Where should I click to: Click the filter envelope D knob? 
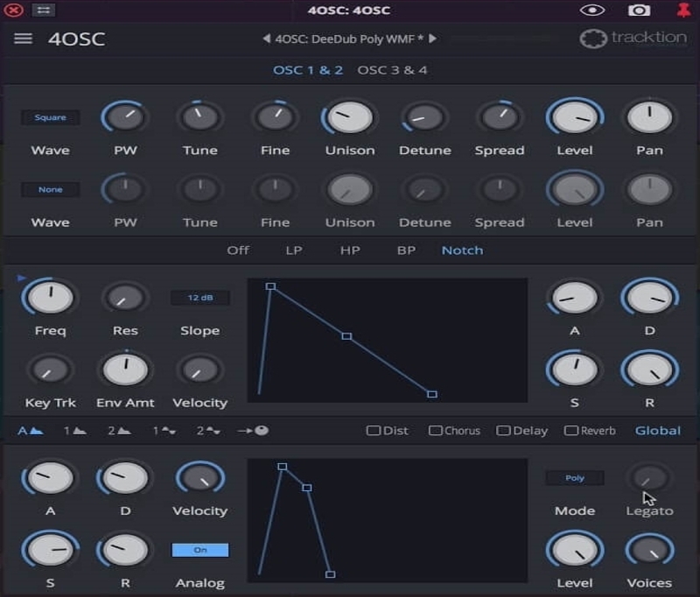click(649, 298)
